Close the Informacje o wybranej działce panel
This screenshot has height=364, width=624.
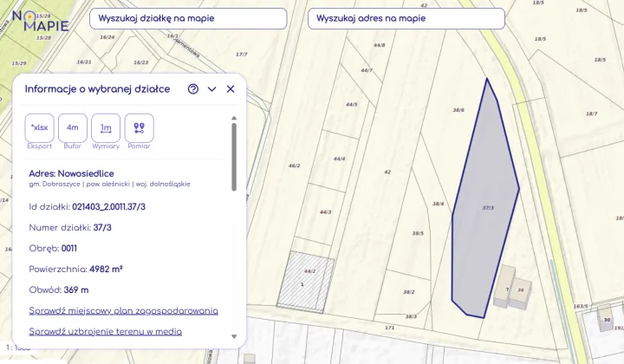point(231,88)
